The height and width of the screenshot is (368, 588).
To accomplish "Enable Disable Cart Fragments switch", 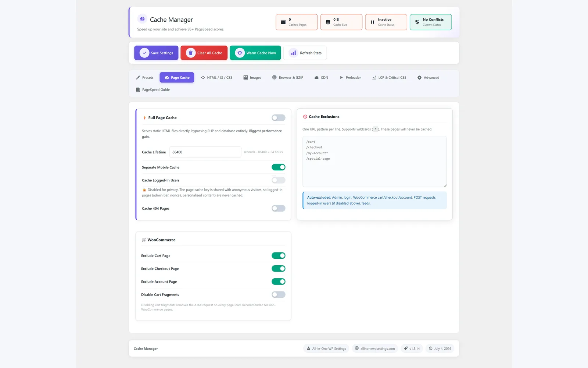I will tap(279, 294).
